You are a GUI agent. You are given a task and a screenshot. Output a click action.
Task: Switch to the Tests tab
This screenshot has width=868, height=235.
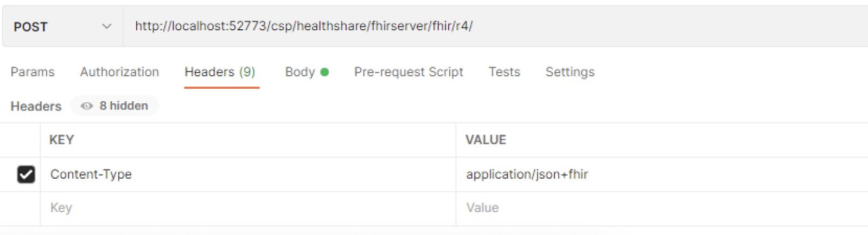[504, 72]
